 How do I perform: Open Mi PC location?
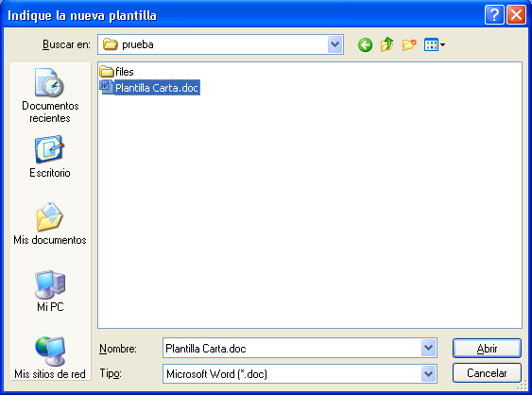(50, 291)
